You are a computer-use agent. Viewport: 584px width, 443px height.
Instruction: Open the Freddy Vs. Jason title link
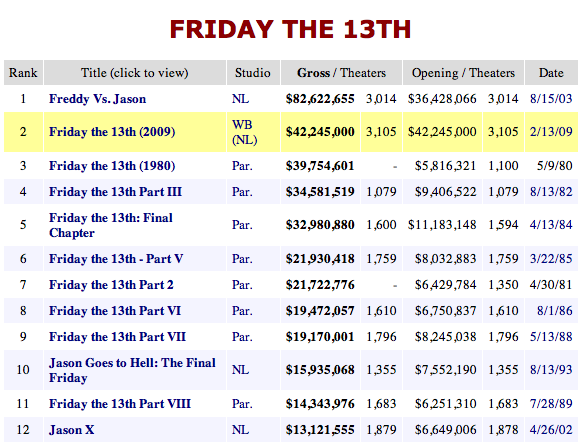[x=98, y=99]
